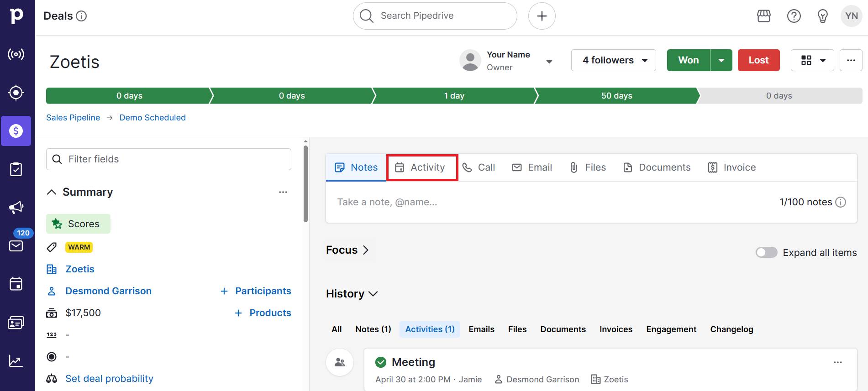The width and height of the screenshot is (868, 391).
Task: Filter history by Emails
Action: [481, 329]
